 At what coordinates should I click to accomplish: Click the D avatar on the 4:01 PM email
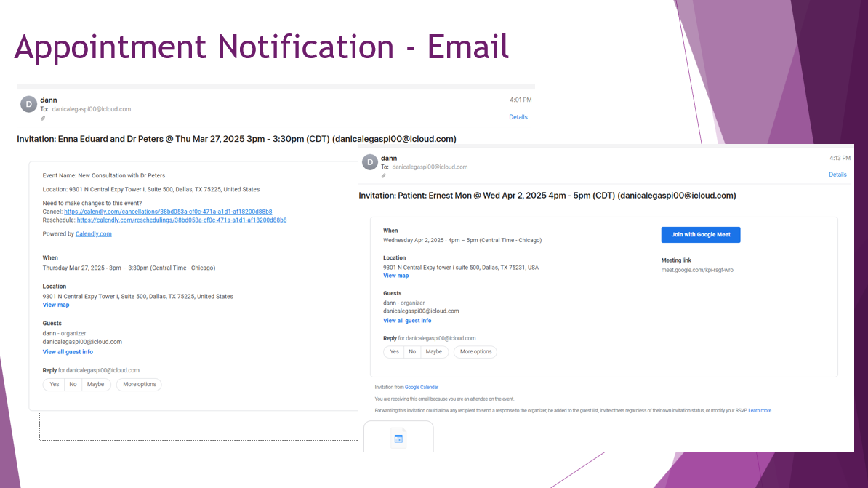coord(29,104)
